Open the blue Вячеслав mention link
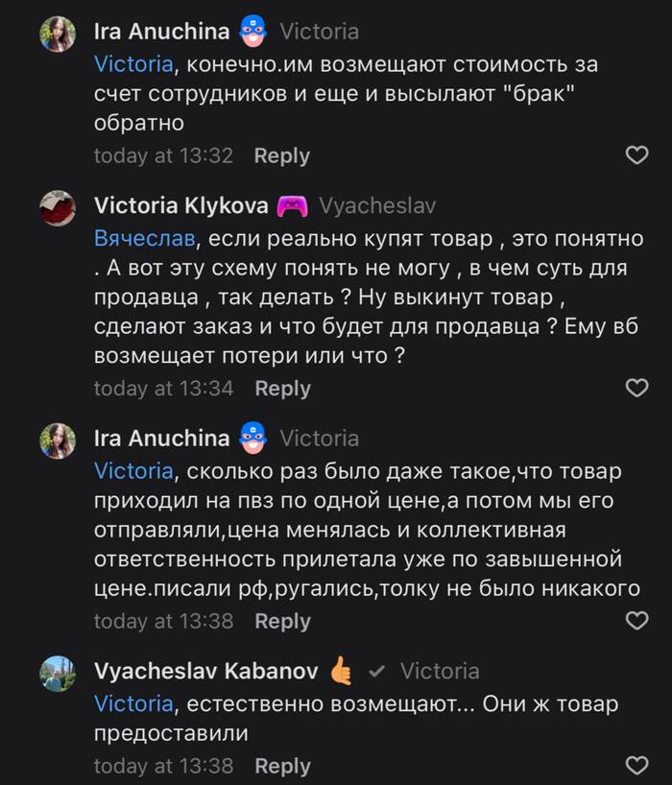This screenshot has width=672, height=785. pyautogui.click(x=144, y=237)
